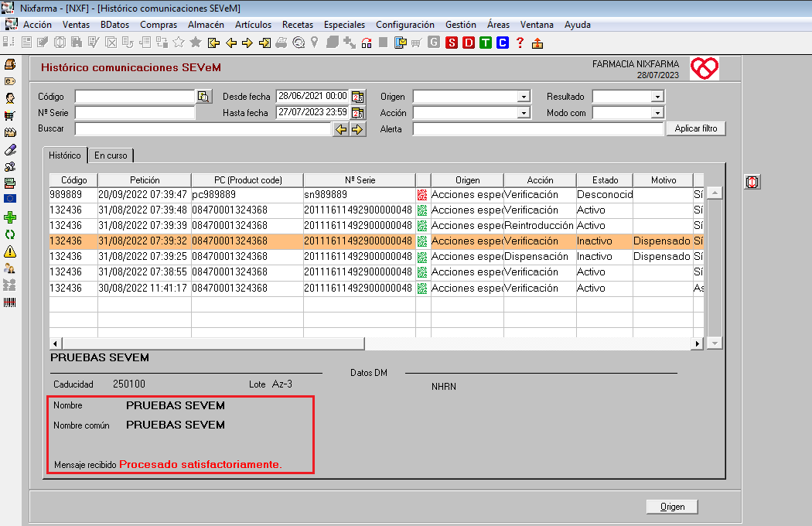
Task: Open the Ventas menu
Action: [x=76, y=24]
